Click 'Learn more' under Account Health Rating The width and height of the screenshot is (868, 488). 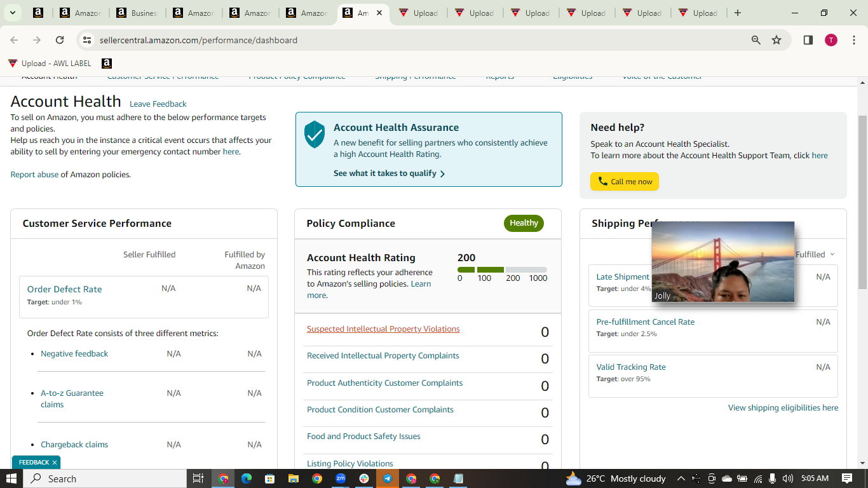pyautogui.click(x=369, y=290)
